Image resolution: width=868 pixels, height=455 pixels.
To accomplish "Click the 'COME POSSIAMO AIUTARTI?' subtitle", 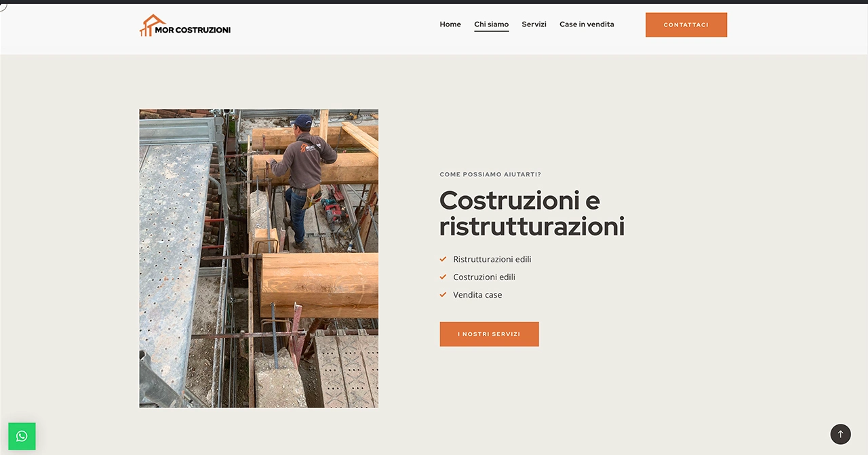I will coord(490,174).
